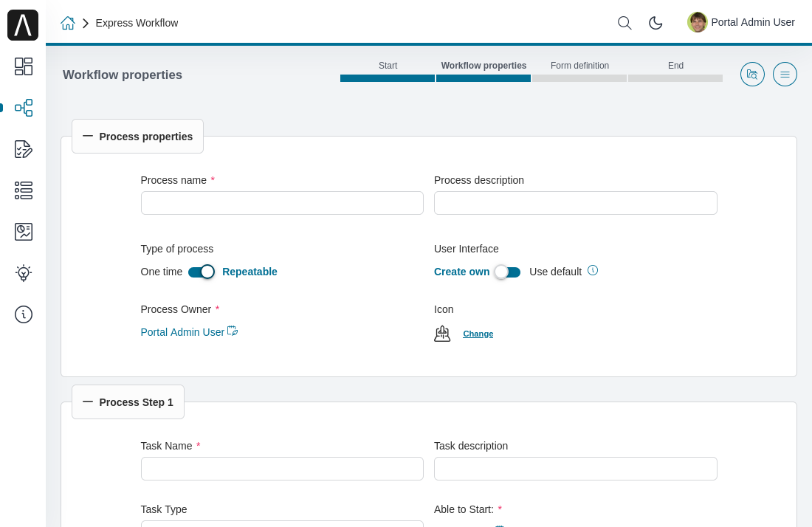Toggle the Repeatable process switch
The width and height of the screenshot is (812, 527).
pos(201,272)
